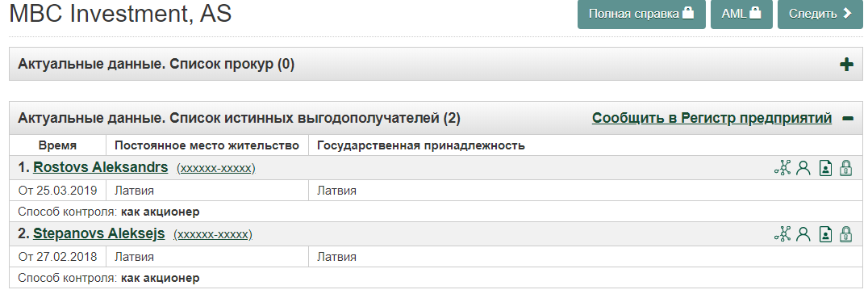
Task: Open the Stepanovs Aleksejs name link
Action: [x=99, y=233]
